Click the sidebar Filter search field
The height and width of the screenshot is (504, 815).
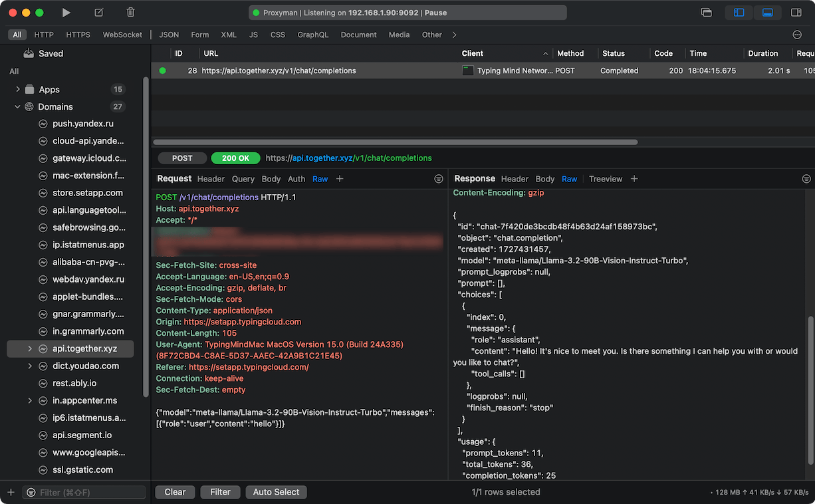84,492
